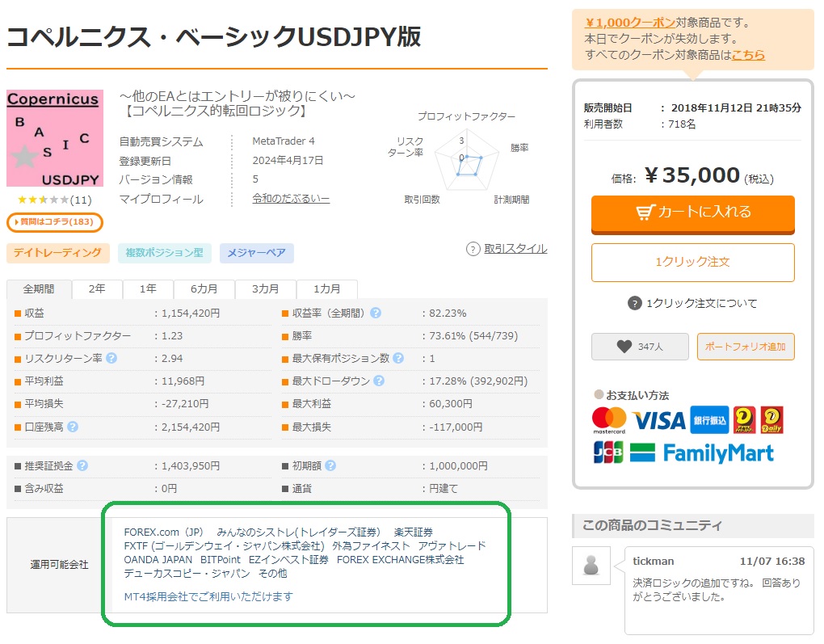Click the 楽天証券 broker name
The height and width of the screenshot is (644, 824).
tap(414, 532)
